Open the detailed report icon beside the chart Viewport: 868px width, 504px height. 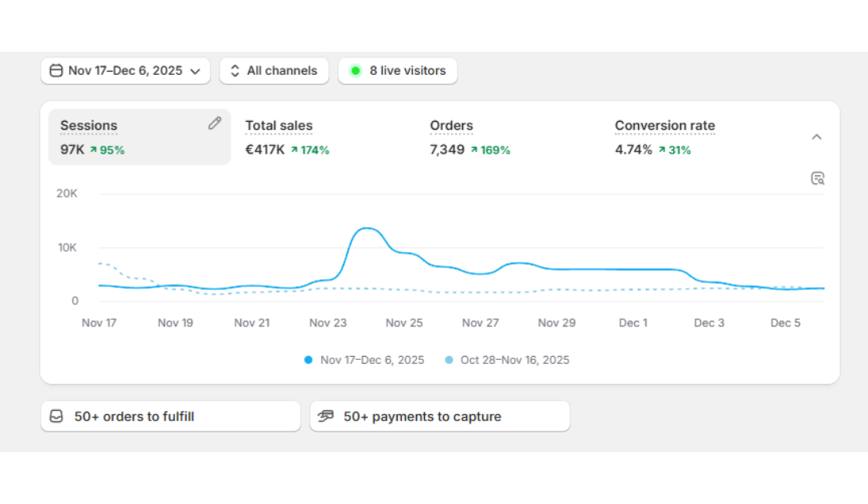(817, 178)
